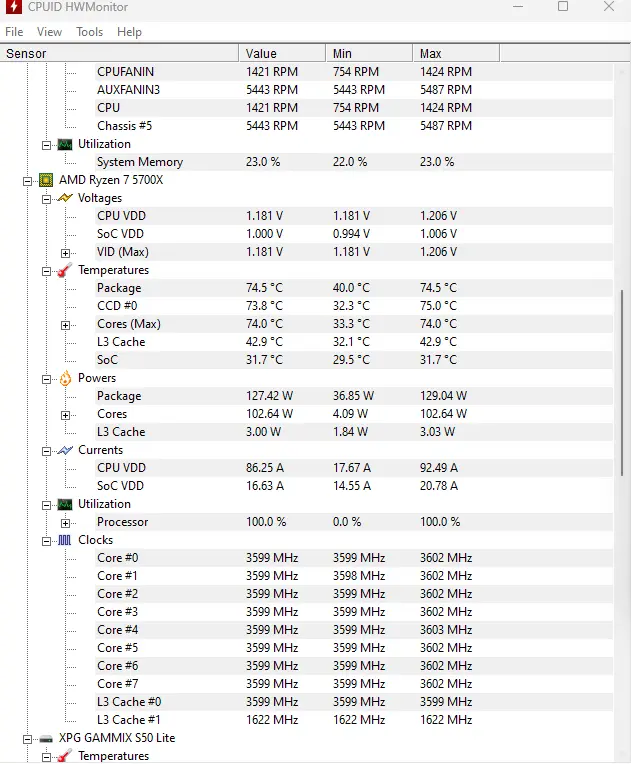Click the vertical scrollbar thumb

(622, 383)
